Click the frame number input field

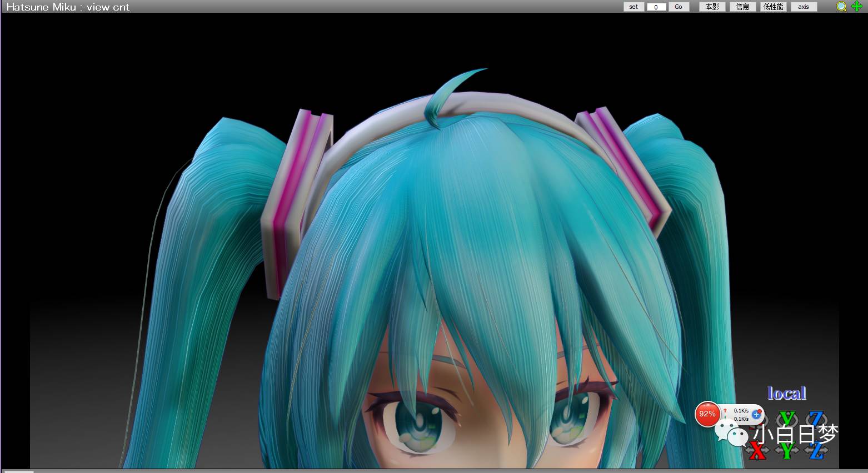point(656,7)
